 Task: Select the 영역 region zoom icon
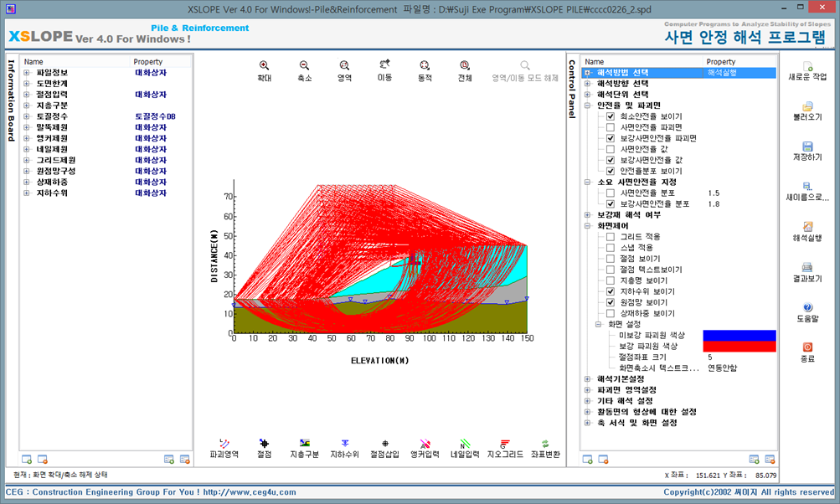pyautogui.click(x=344, y=65)
